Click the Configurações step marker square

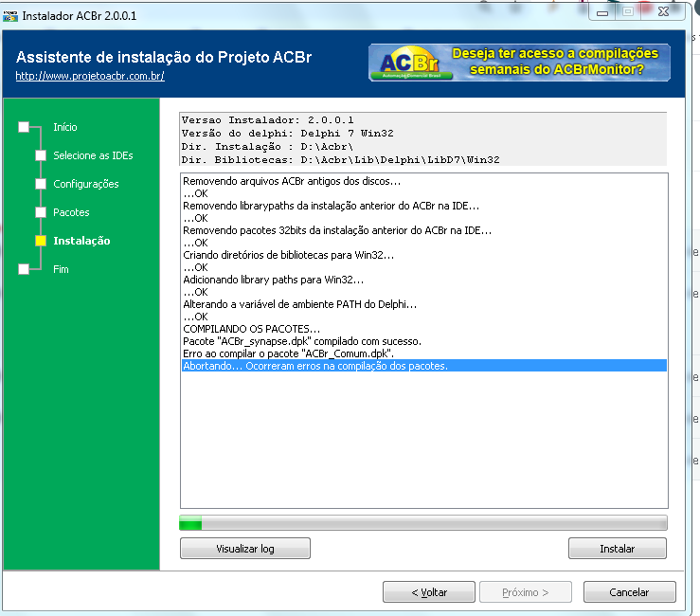tap(41, 184)
